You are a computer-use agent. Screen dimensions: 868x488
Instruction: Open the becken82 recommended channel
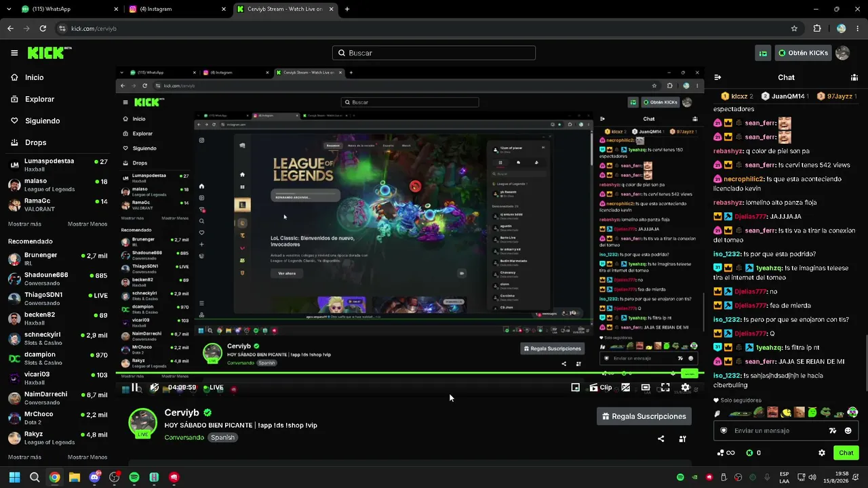click(x=58, y=319)
